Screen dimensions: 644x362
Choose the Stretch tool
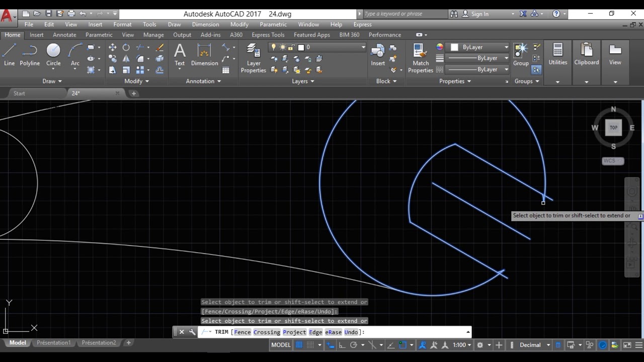(112, 70)
